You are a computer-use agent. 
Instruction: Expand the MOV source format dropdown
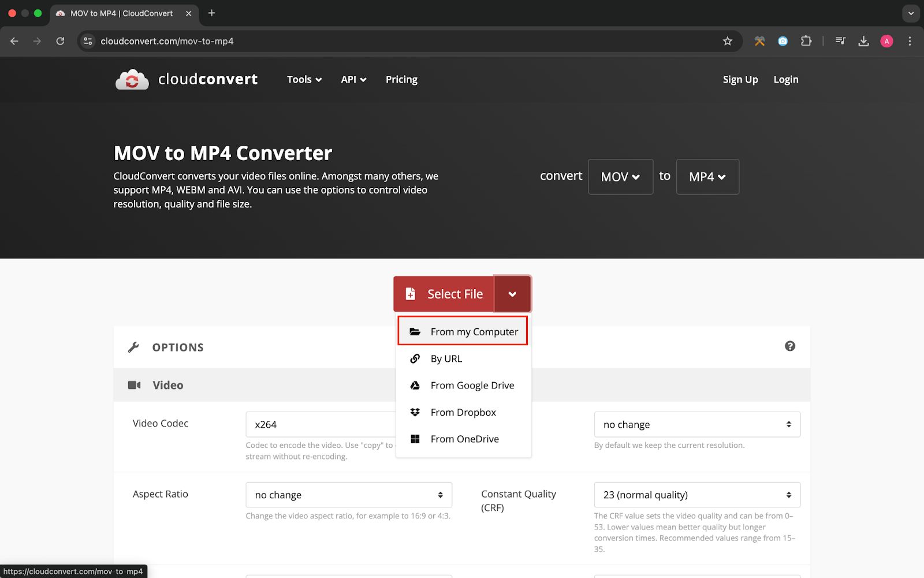click(x=620, y=177)
